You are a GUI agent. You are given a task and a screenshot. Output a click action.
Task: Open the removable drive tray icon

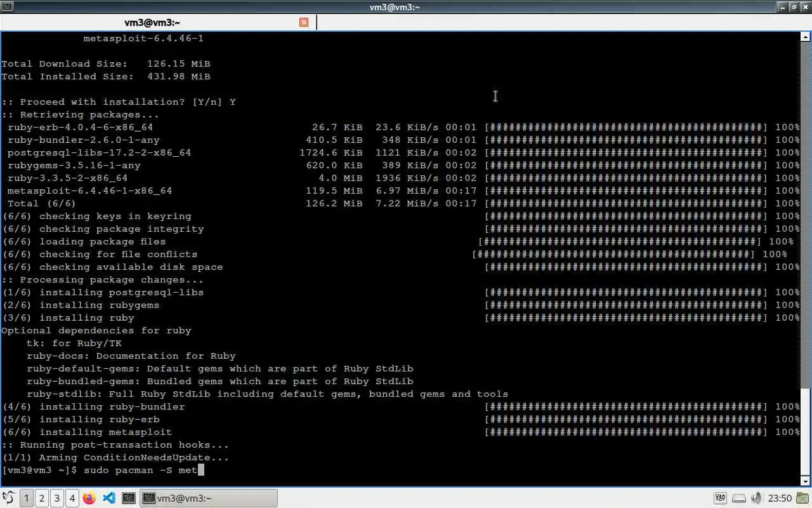(738, 498)
